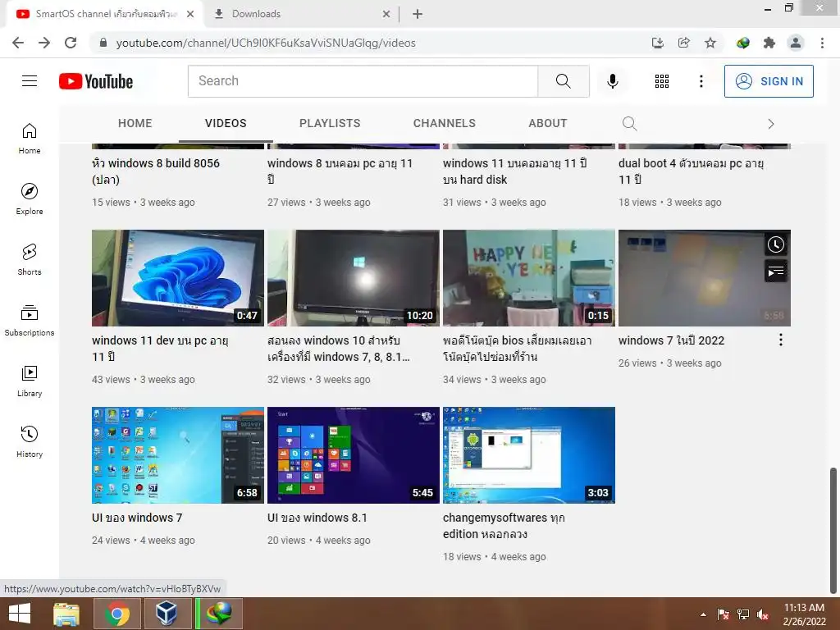Open Library in the sidebar

point(30,381)
